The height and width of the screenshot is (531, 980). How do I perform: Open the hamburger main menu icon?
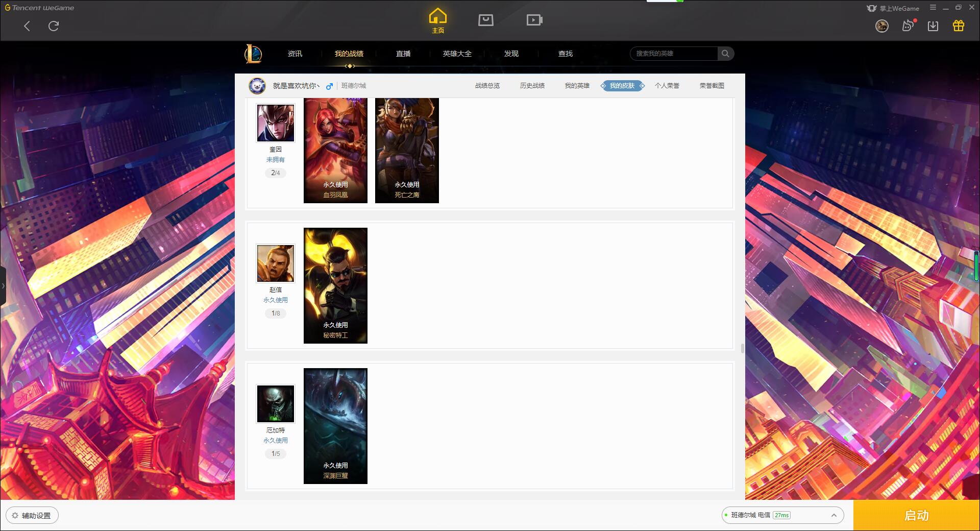click(x=933, y=8)
